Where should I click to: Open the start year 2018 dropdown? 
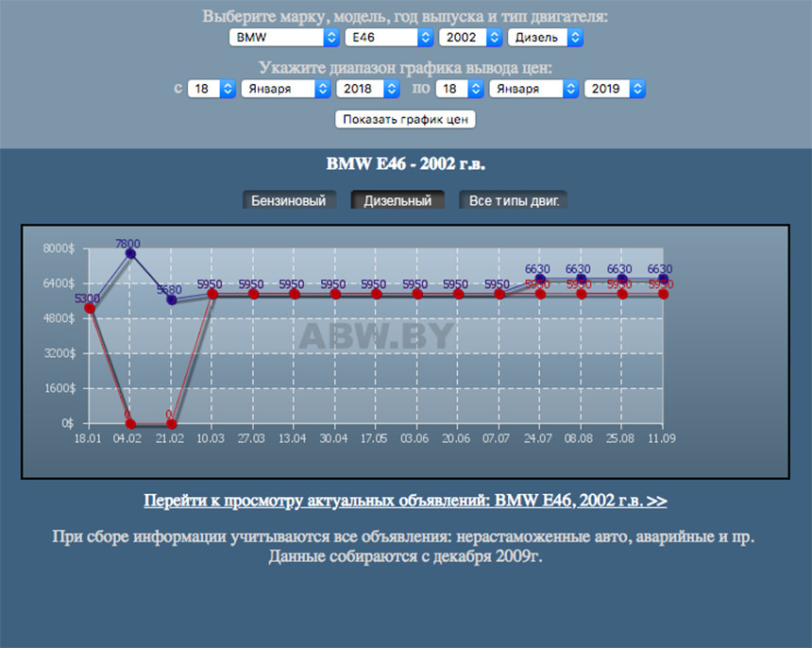(x=367, y=89)
